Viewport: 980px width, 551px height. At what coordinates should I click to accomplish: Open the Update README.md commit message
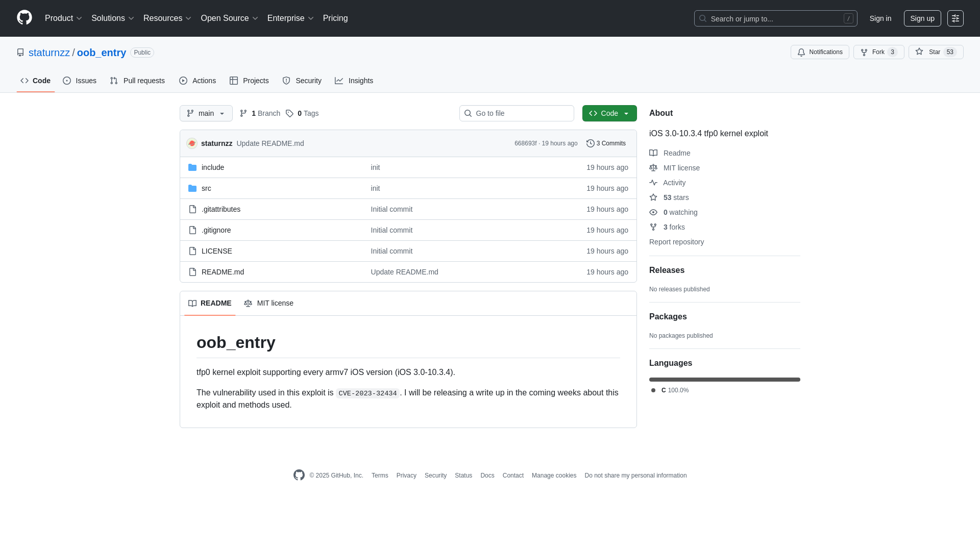(270, 143)
